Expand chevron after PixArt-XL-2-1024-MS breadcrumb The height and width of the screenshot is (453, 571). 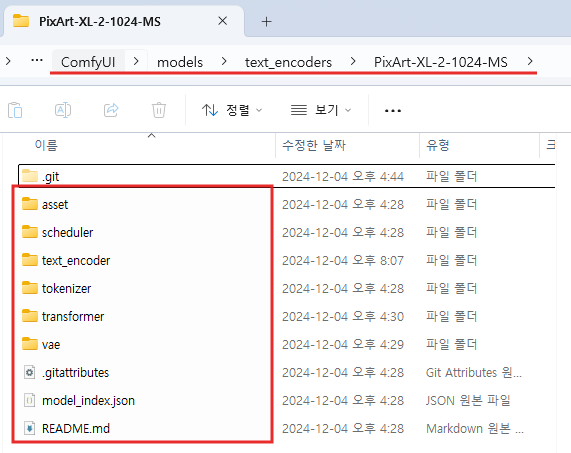coord(530,62)
